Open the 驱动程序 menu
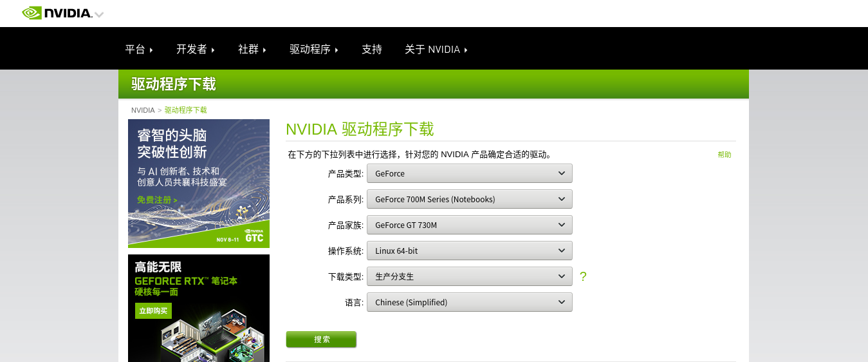 [x=314, y=50]
